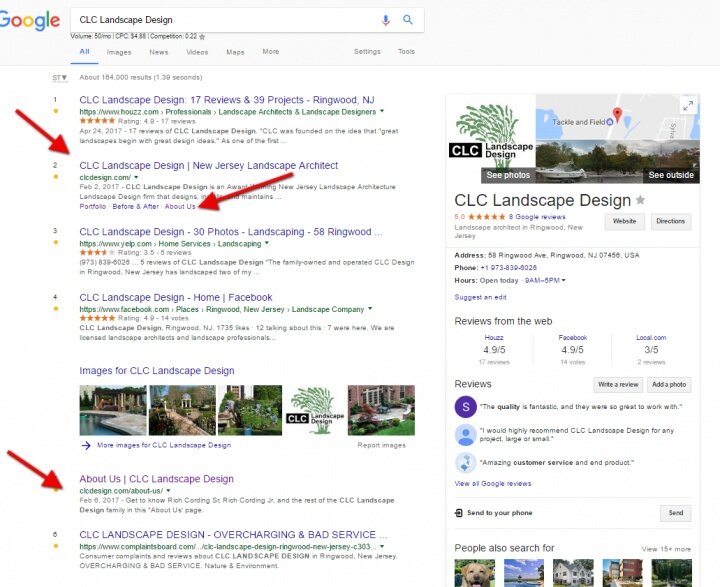Open dropdown arrow next to houzz.com URL
This screenshot has width=720, height=587.
(x=382, y=111)
